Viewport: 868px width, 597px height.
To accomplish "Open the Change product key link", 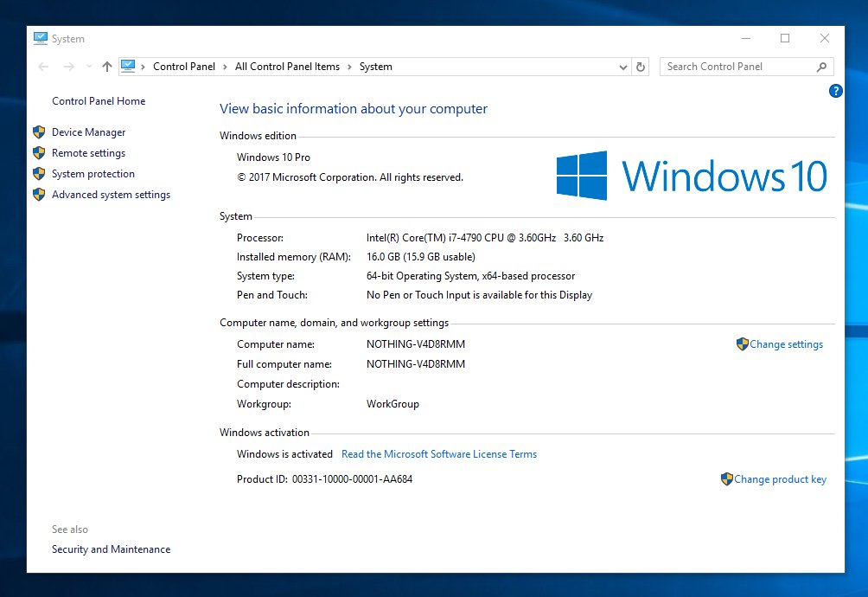I will click(780, 479).
